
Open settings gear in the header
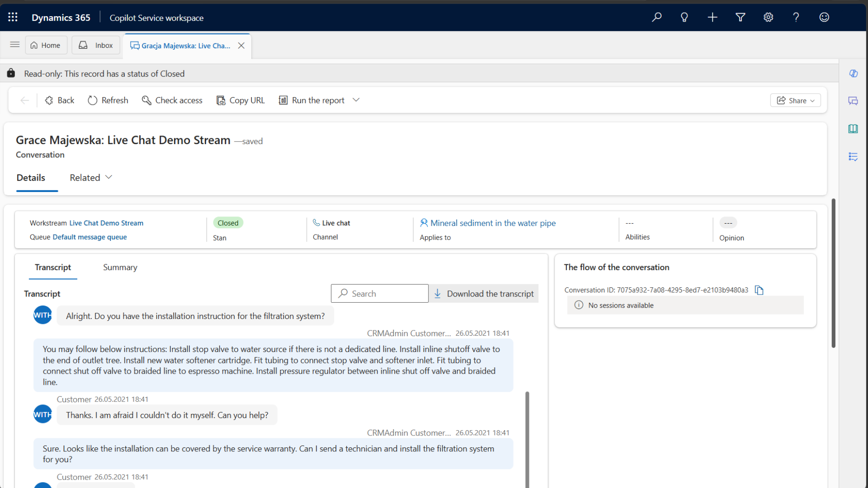point(769,17)
